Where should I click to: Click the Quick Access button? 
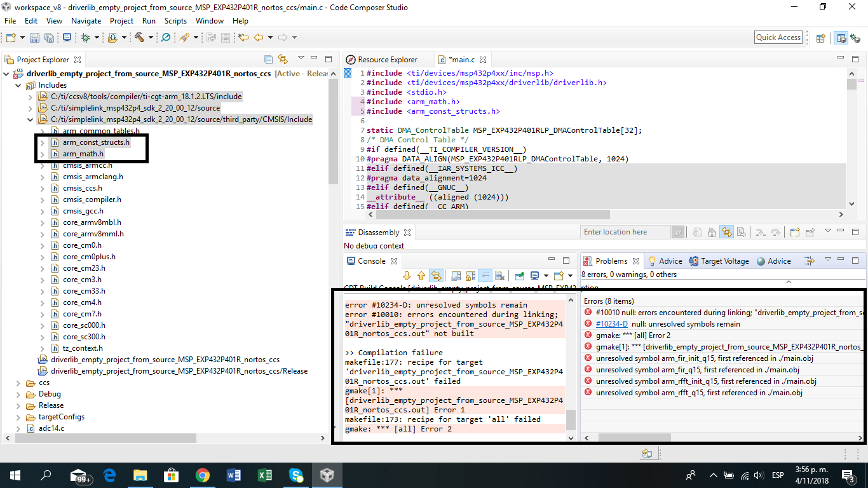pyautogui.click(x=778, y=37)
